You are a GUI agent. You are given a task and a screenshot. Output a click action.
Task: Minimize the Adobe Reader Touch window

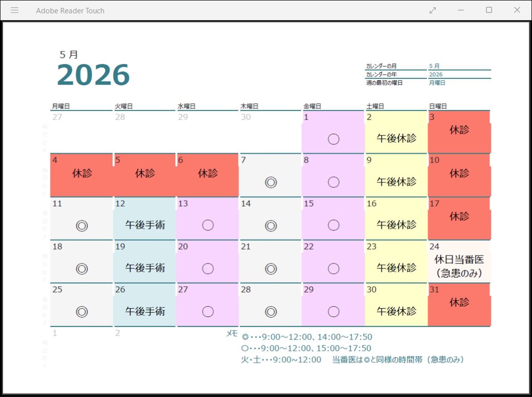[x=461, y=10]
